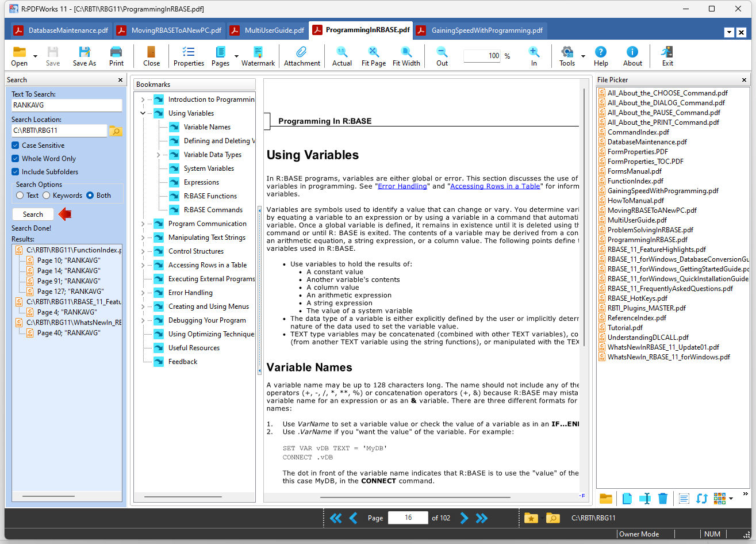Image resolution: width=756 pixels, height=544 pixels.
Task: Click the favorite folders star icon
Action: [x=531, y=518]
